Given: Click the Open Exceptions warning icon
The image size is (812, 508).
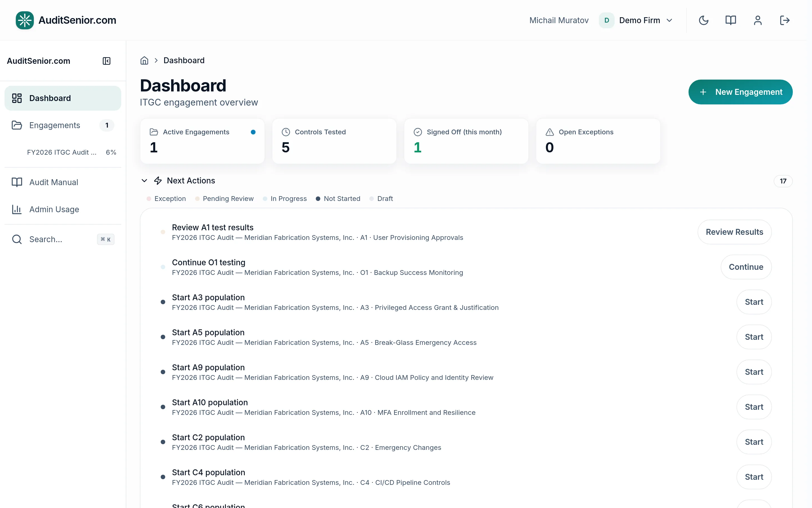Looking at the screenshot, I should (x=550, y=132).
